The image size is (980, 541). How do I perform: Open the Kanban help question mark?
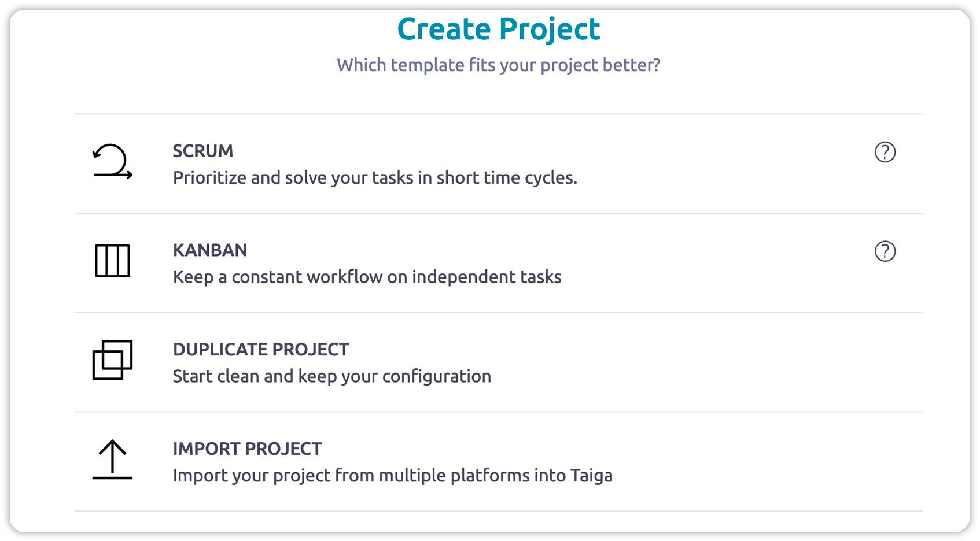coord(885,251)
